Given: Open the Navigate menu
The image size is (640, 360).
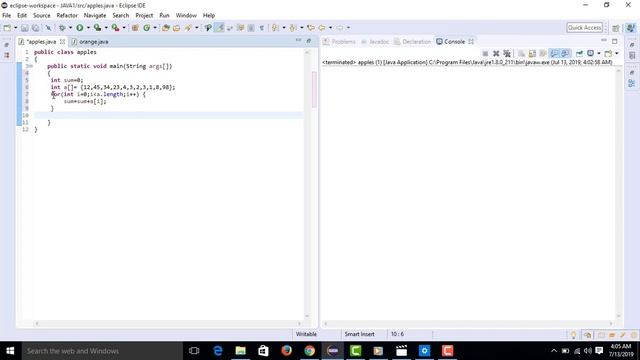Looking at the screenshot, I should tap(95, 16).
